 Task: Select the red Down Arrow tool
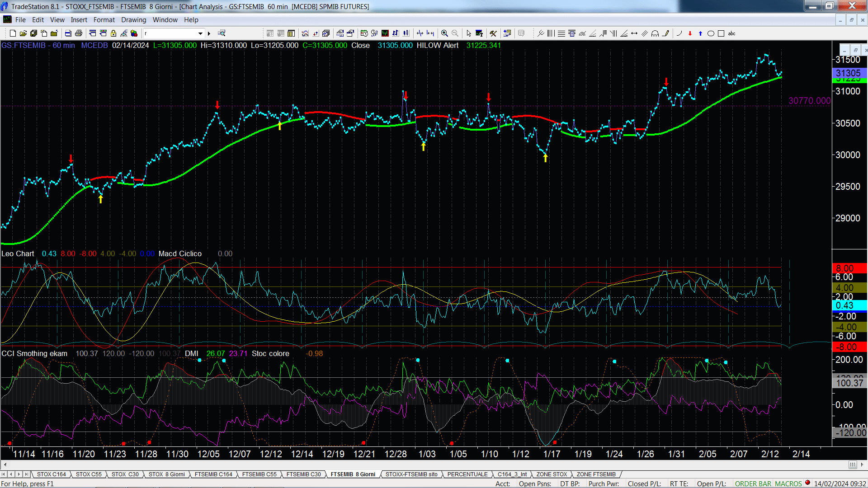pos(690,33)
